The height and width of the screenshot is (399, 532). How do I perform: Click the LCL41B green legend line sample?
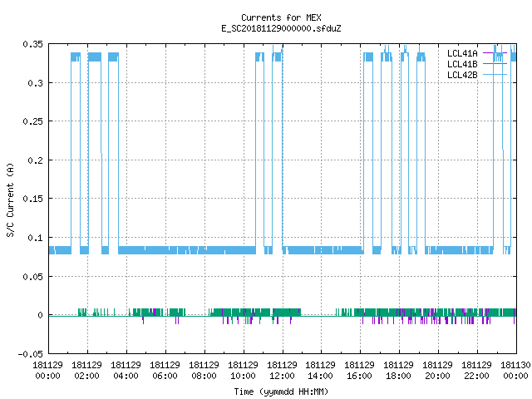coord(495,64)
